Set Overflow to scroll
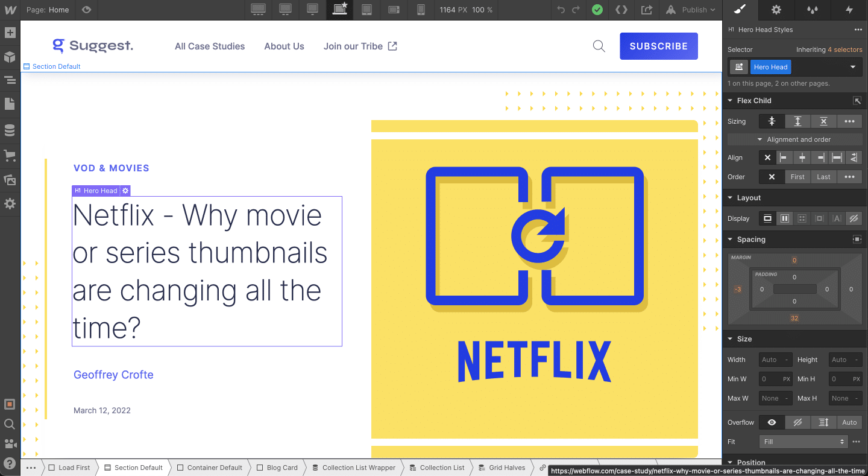 [x=823, y=422]
